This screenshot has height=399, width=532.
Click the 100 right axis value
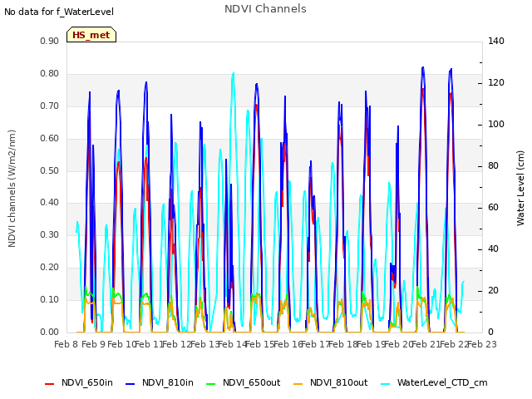[x=496, y=125]
